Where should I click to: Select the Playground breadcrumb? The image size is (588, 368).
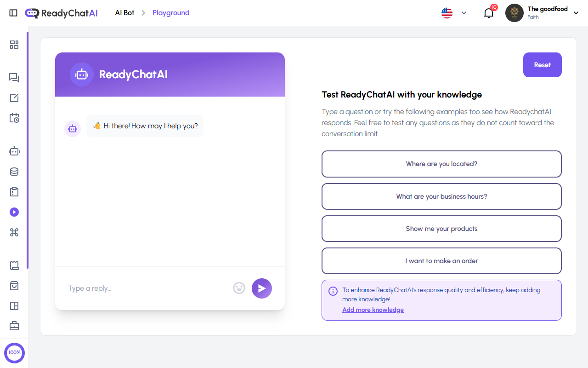(x=171, y=12)
